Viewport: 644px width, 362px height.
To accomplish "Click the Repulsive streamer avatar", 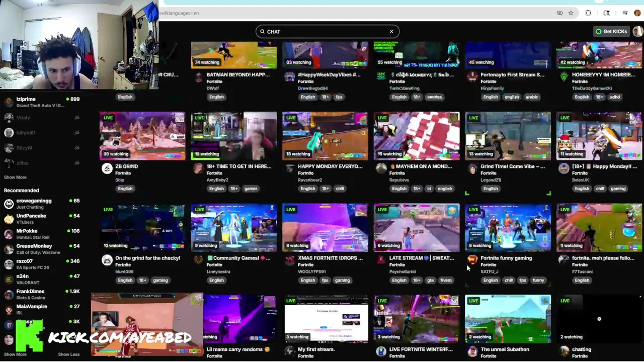I will point(381,168).
